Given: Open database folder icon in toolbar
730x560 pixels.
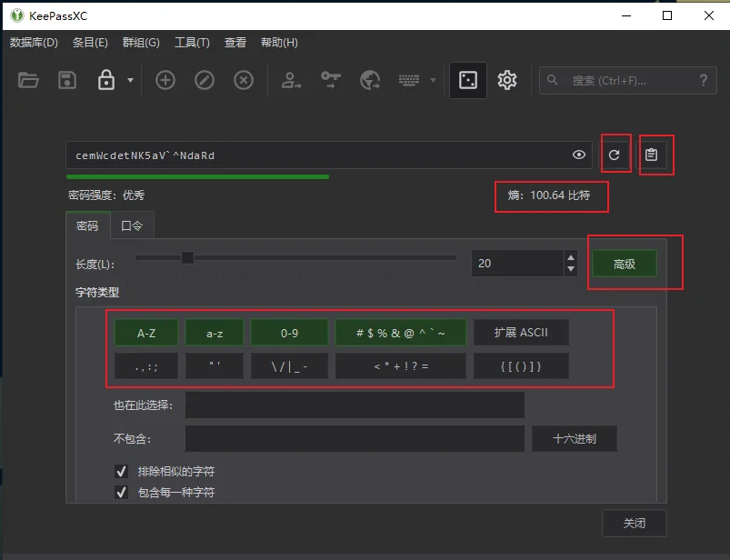Looking at the screenshot, I should click(28, 81).
